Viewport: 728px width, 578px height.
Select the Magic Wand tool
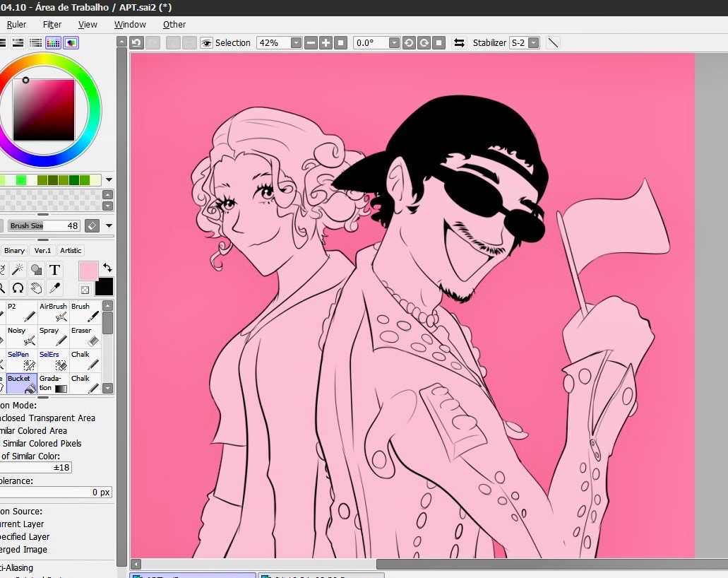[x=18, y=269]
